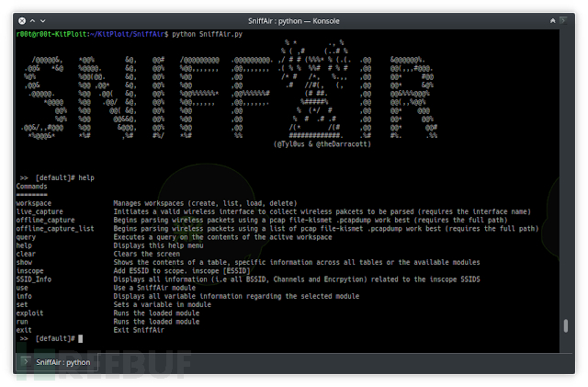This screenshot has height=387, width=588.
Task: Click 'Sets a variable in module' text
Action: pos(163,305)
